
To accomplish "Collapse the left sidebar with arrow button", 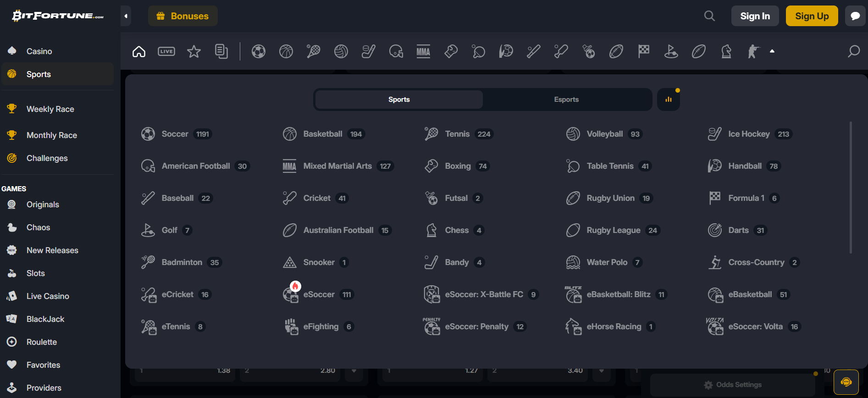I will point(126,16).
